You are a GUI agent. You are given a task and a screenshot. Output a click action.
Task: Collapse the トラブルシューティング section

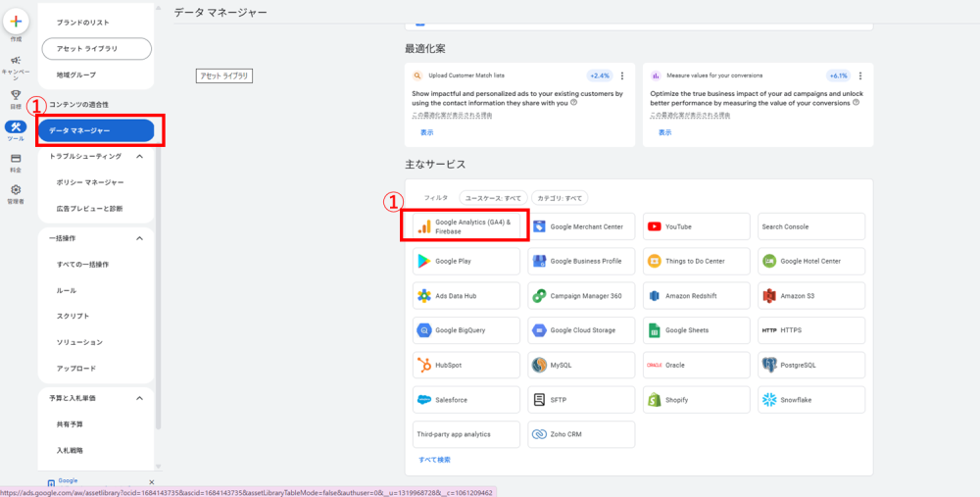[x=140, y=156]
